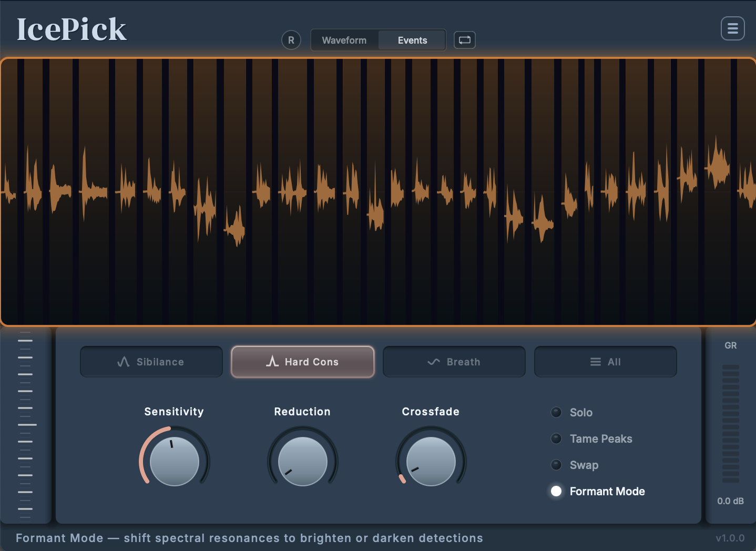
Task: Click the v1.0.0 version label
Action: [730, 538]
